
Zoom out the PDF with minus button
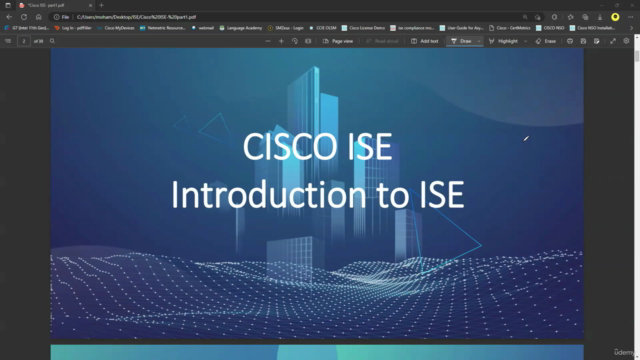(x=268, y=41)
